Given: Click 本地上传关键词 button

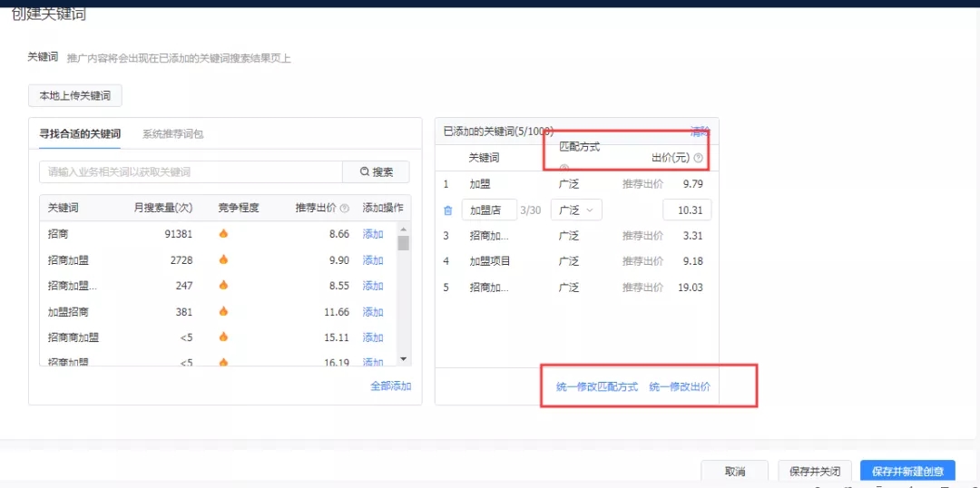Looking at the screenshot, I should (74, 96).
